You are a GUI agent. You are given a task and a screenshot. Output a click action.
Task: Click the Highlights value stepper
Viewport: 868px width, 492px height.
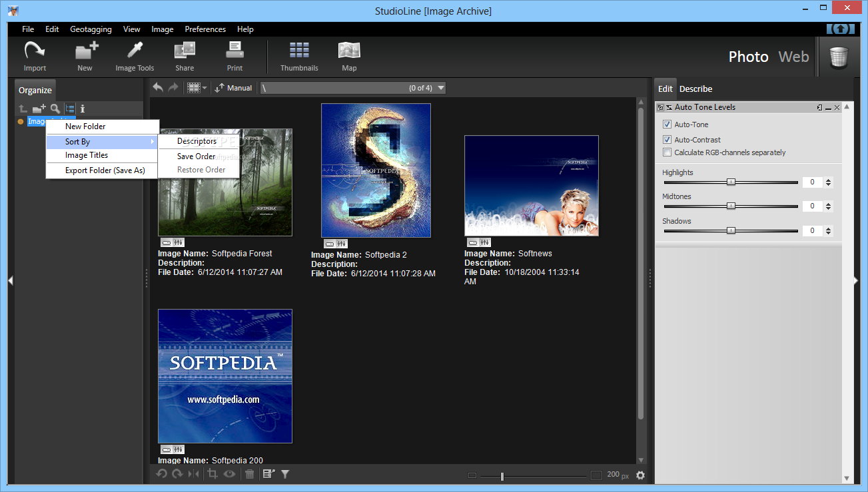pos(828,182)
